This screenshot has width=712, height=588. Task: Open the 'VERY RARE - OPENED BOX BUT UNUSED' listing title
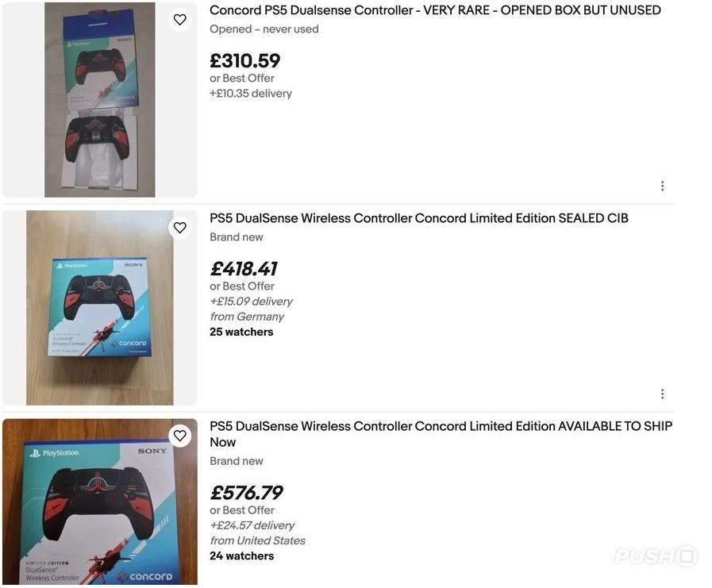pos(434,10)
